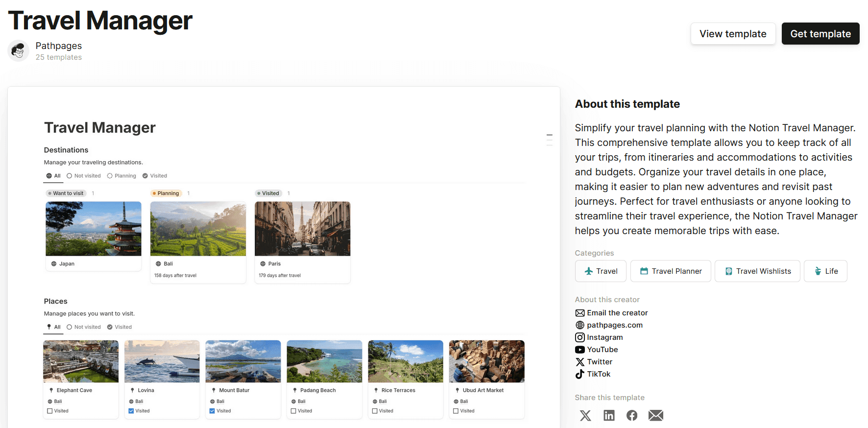Screen dimensions: 868x428
Task: Select the All tab in Places
Action: (x=53, y=327)
